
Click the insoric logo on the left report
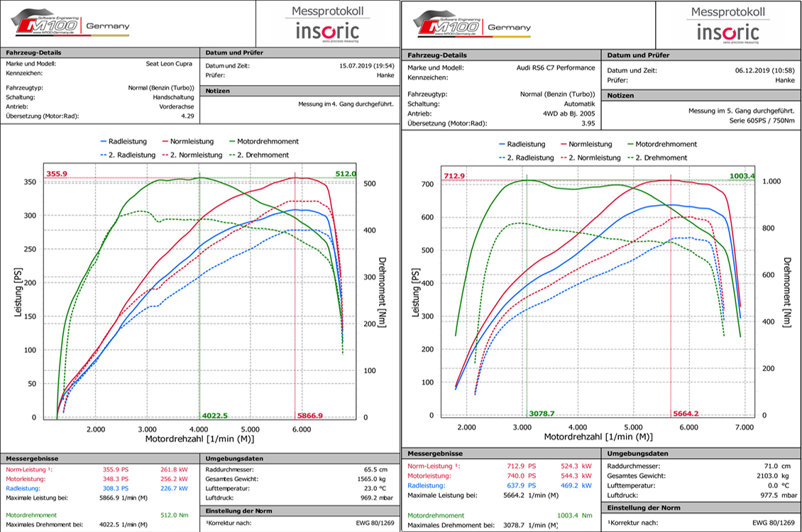(326, 31)
